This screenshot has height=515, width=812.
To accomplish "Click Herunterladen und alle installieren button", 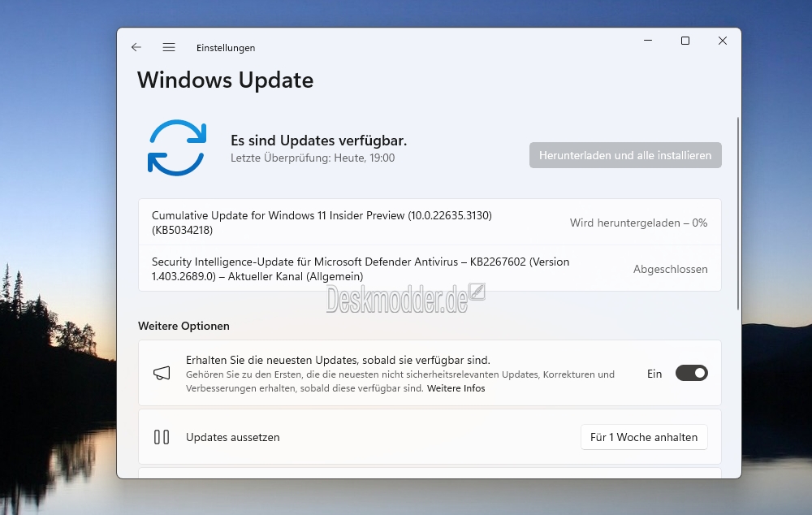I will coord(625,155).
